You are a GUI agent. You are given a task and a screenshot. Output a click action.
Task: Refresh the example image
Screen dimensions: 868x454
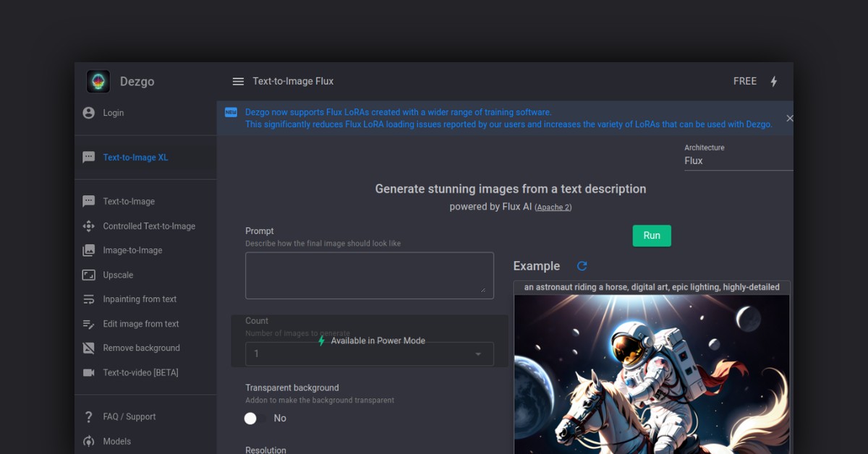[582, 266]
